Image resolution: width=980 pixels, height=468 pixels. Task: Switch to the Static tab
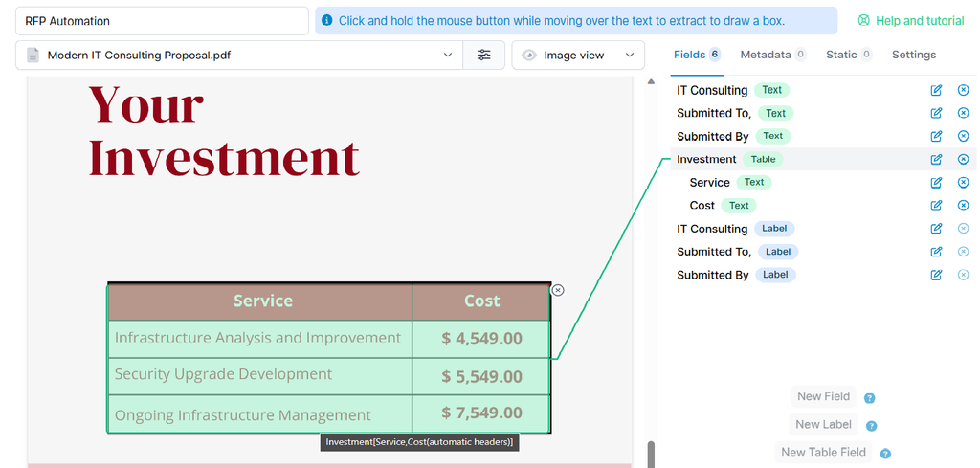tap(849, 55)
